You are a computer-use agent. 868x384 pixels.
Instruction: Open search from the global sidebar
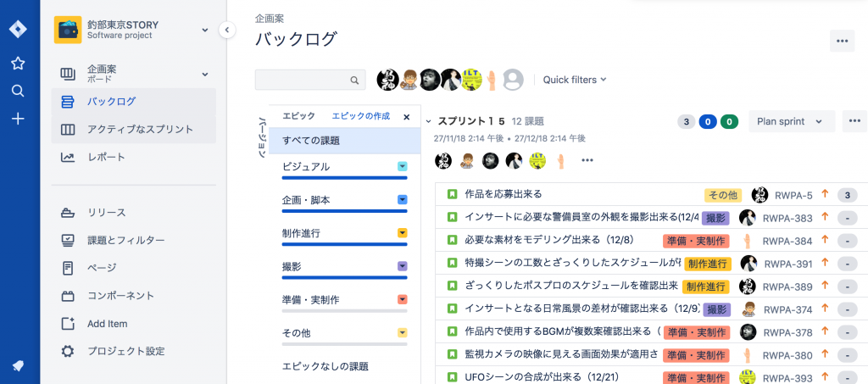pyautogui.click(x=18, y=91)
